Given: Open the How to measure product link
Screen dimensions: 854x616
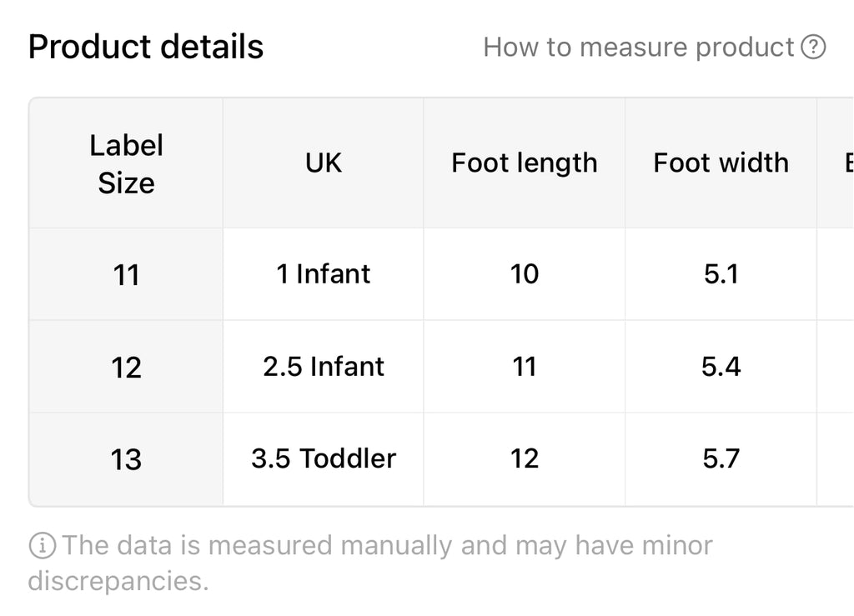Looking at the screenshot, I should pyautogui.click(x=654, y=47).
